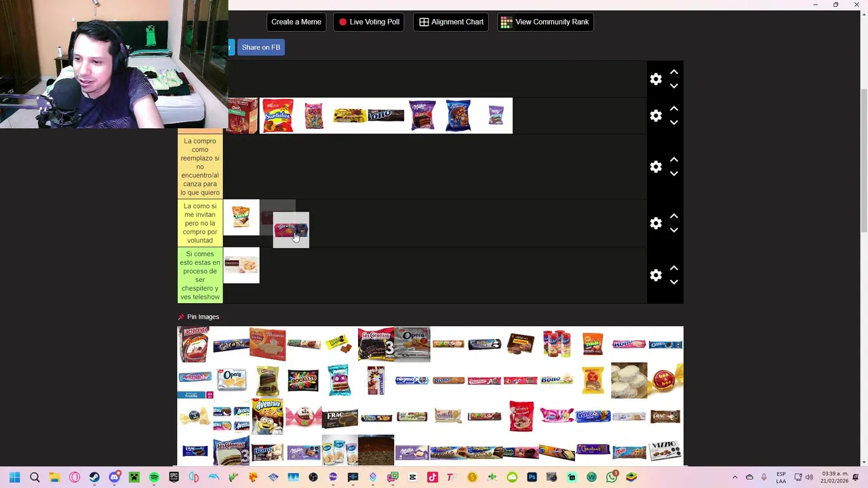Open the Alignment Chart

pos(451,22)
